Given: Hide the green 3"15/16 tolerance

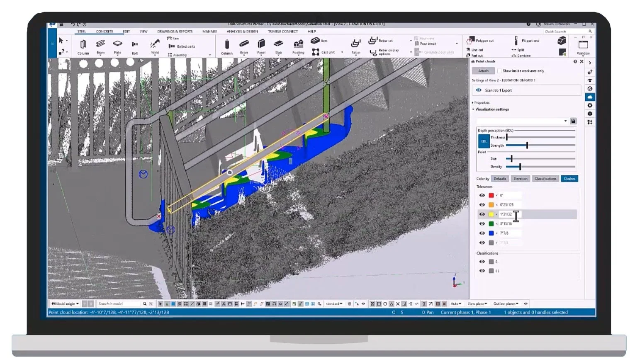Looking at the screenshot, I should (482, 224).
